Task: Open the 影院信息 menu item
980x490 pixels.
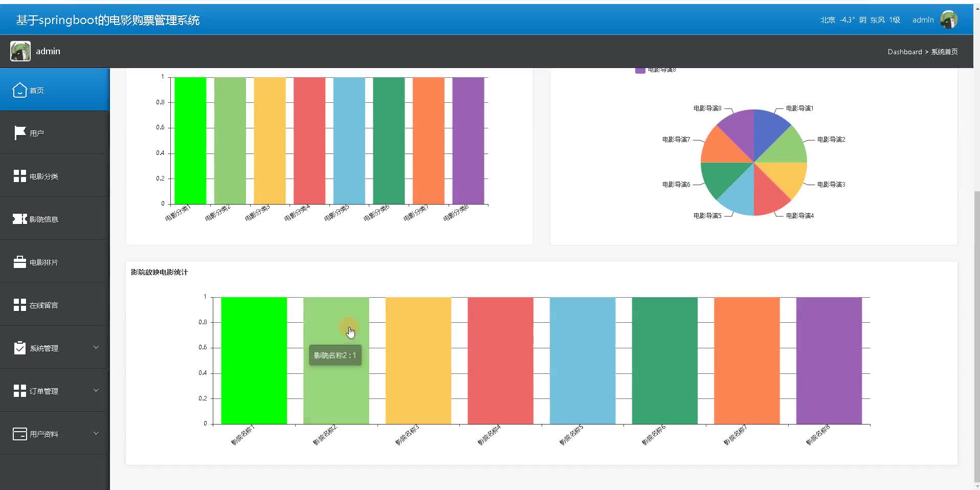Action: pos(55,219)
